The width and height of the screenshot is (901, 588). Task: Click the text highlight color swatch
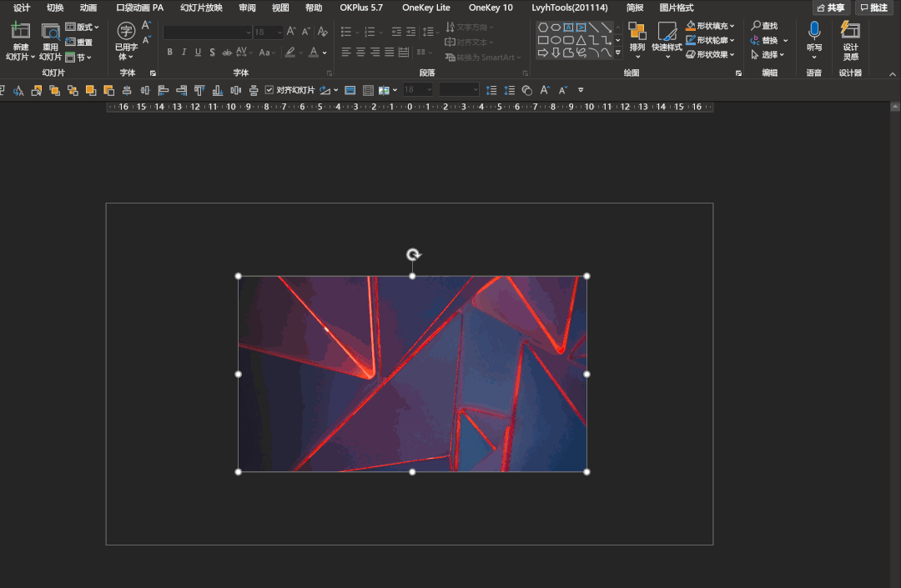(290, 53)
